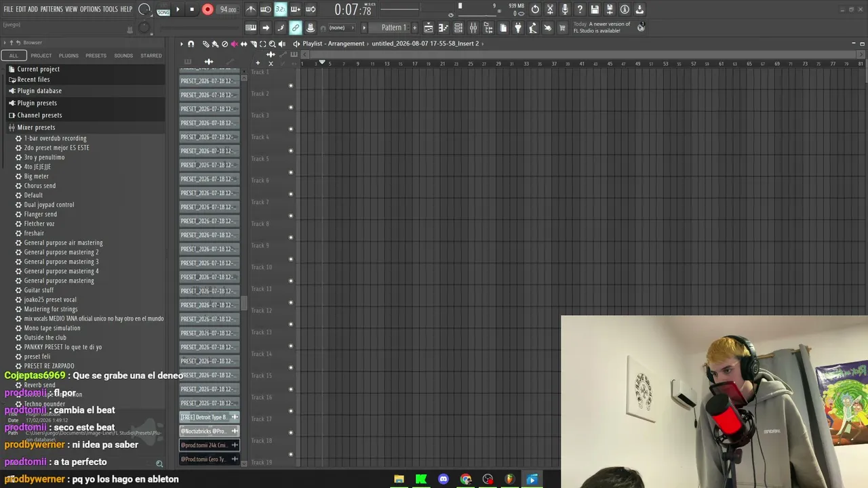This screenshot has height=488, width=868.
Task: Adjust the main pitch knob
Action: 144,28
